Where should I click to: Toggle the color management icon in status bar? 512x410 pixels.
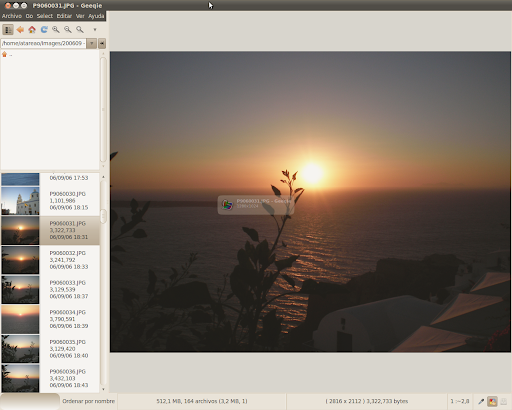coord(492,402)
